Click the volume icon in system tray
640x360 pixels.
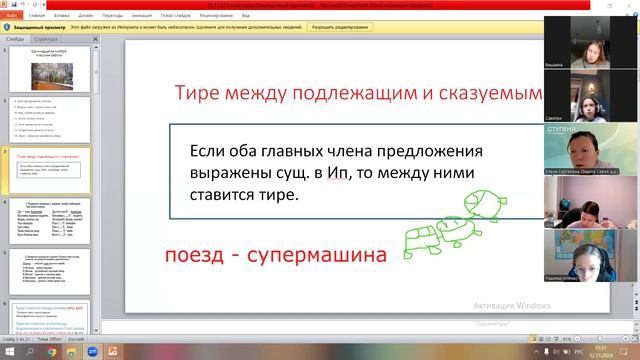click(x=556, y=351)
